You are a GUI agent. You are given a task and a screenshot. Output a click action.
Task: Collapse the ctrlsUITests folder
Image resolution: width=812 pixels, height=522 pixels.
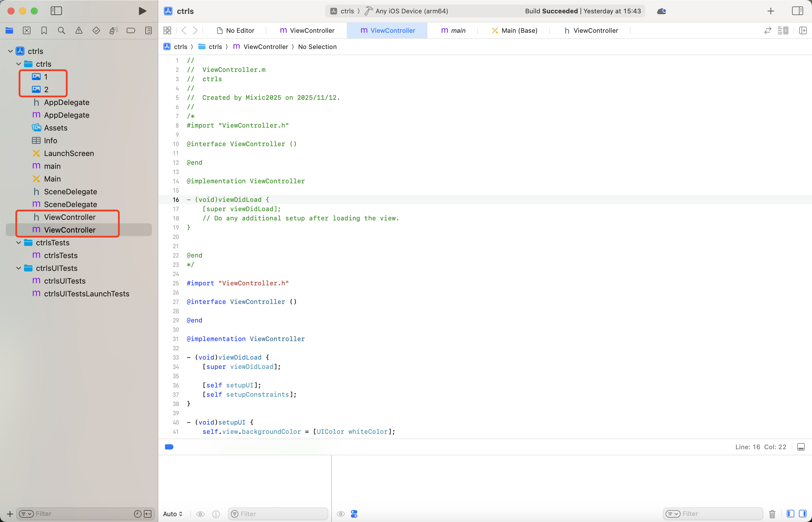(19, 268)
